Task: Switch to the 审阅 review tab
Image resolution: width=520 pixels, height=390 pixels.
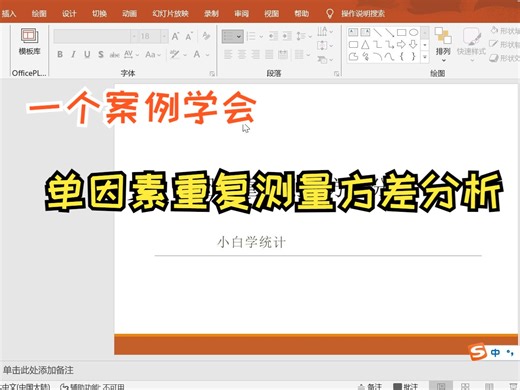Action: (x=241, y=14)
